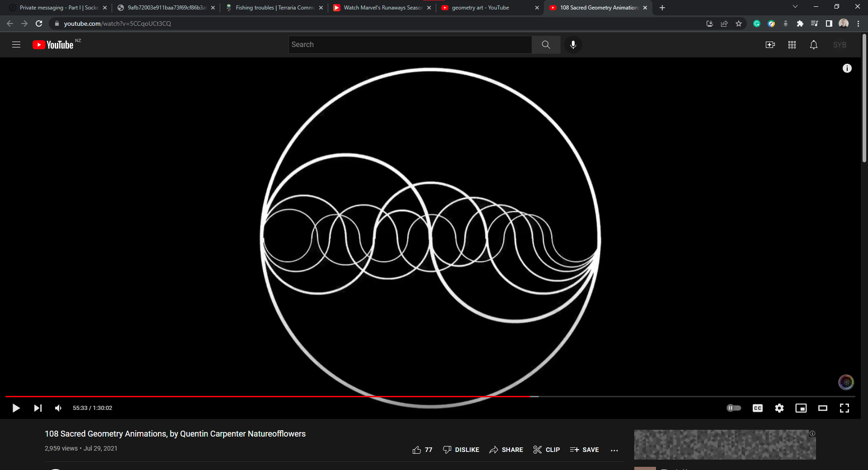Image resolution: width=868 pixels, height=470 pixels.
Task: Click the SHARE button
Action: pyautogui.click(x=506, y=450)
